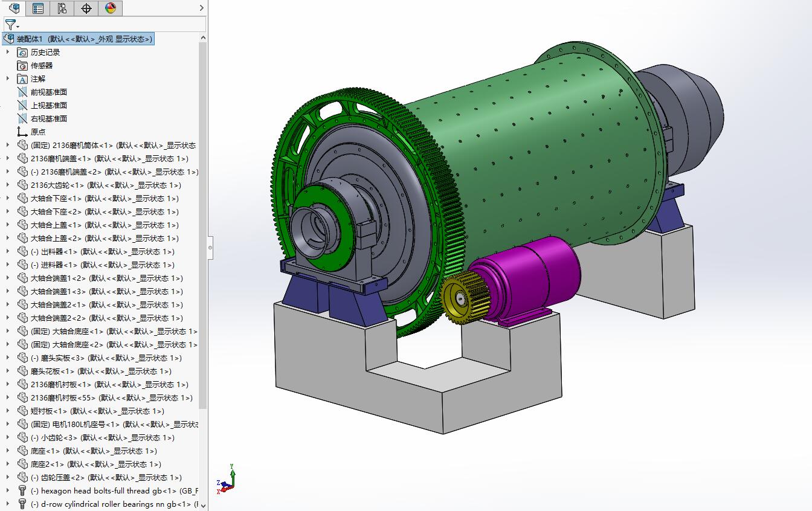Open the DisplayManager color wheel tab

[x=110, y=8]
